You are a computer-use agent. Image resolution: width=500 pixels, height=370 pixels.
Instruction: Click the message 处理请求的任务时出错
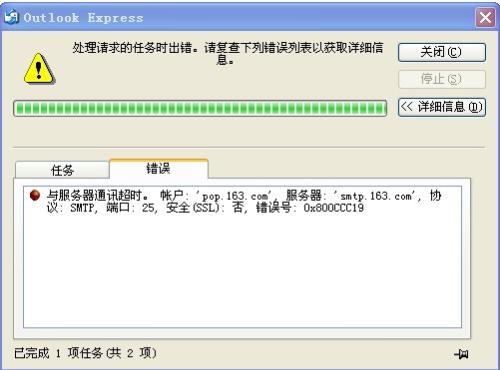pos(228,53)
